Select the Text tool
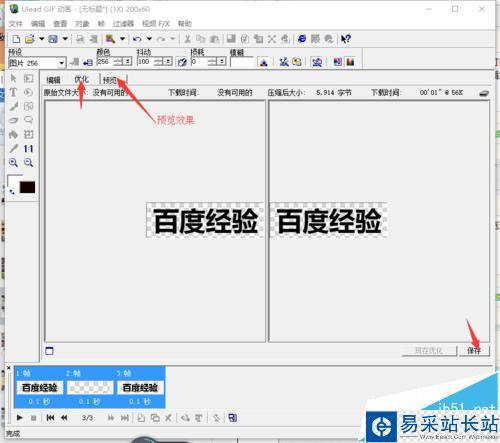Image resolution: width=500 pixels, height=443 pixels. (x=13, y=92)
